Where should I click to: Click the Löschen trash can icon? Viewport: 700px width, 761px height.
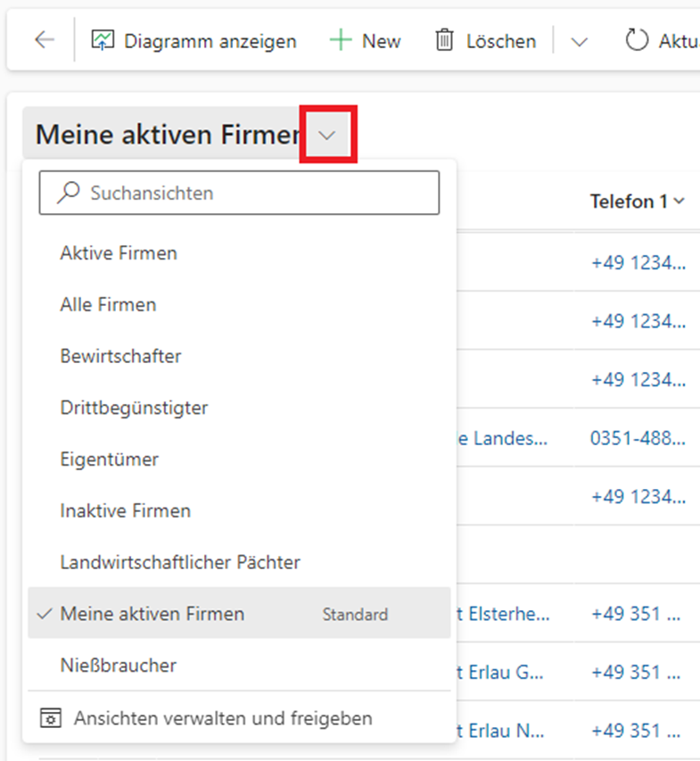point(444,41)
